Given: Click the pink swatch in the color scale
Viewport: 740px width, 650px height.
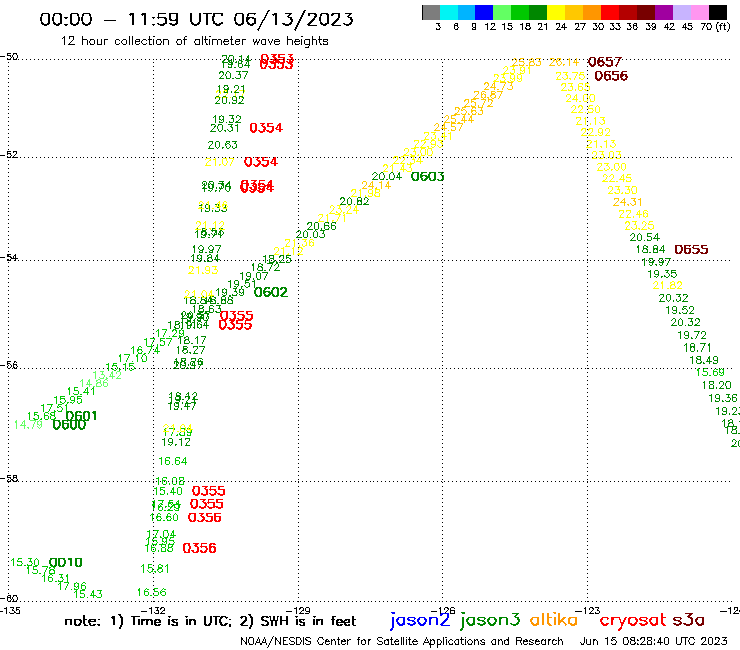Looking at the screenshot, I should click(x=699, y=12).
